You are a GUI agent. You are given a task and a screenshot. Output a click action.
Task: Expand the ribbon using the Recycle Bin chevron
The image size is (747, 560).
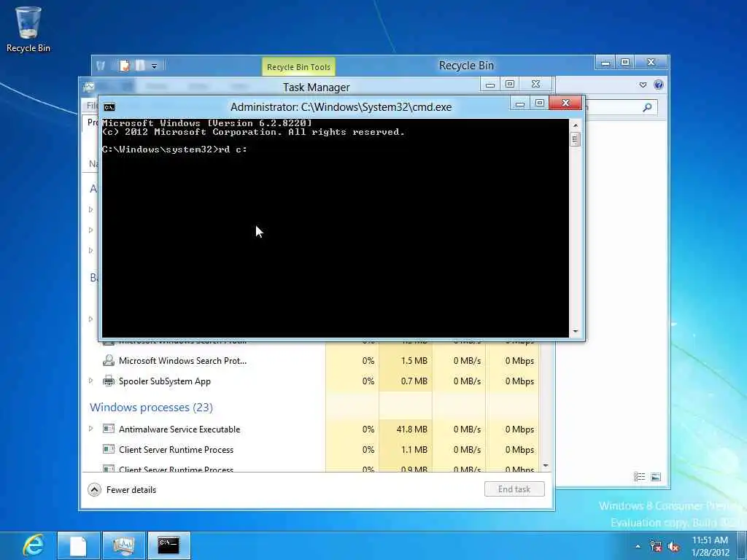coord(643,85)
